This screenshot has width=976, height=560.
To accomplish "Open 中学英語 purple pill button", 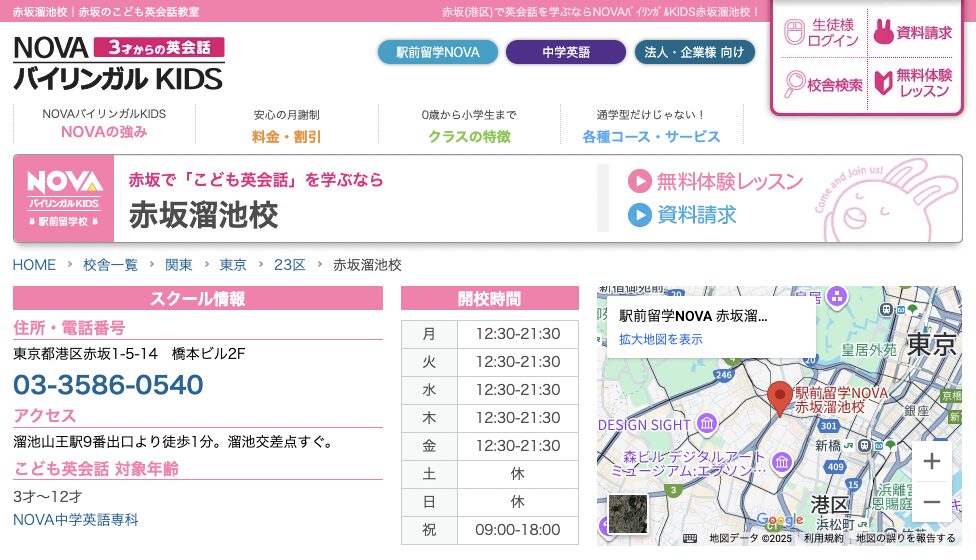I will (x=566, y=52).
